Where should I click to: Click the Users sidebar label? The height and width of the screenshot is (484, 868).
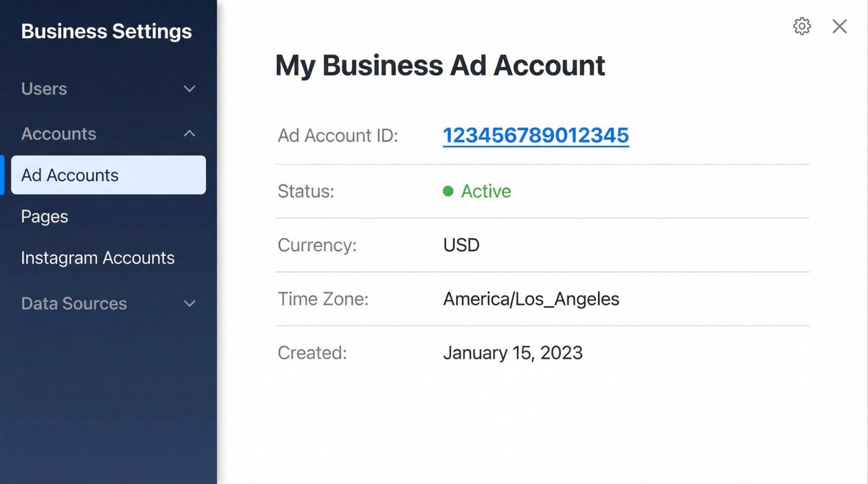tap(44, 89)
